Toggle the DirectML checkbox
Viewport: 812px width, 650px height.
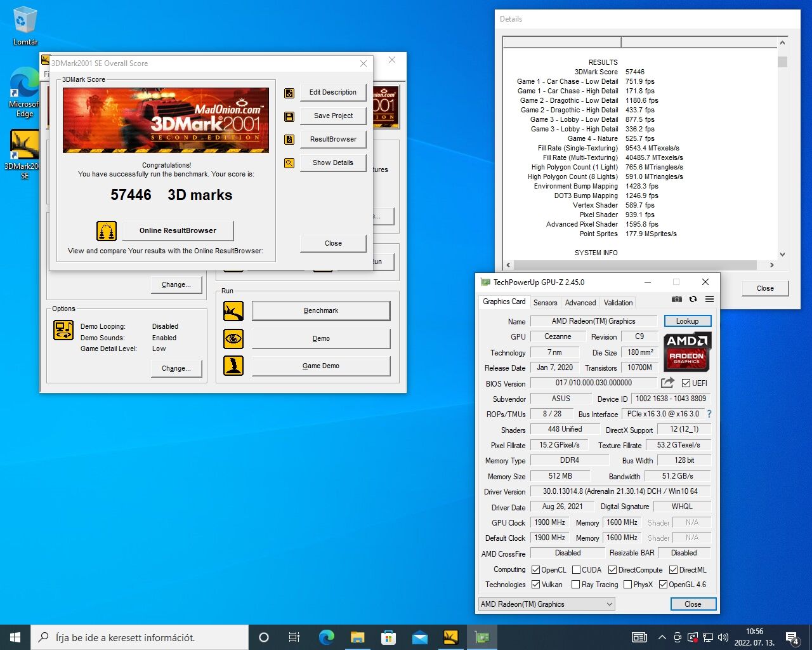pos(673,569)
